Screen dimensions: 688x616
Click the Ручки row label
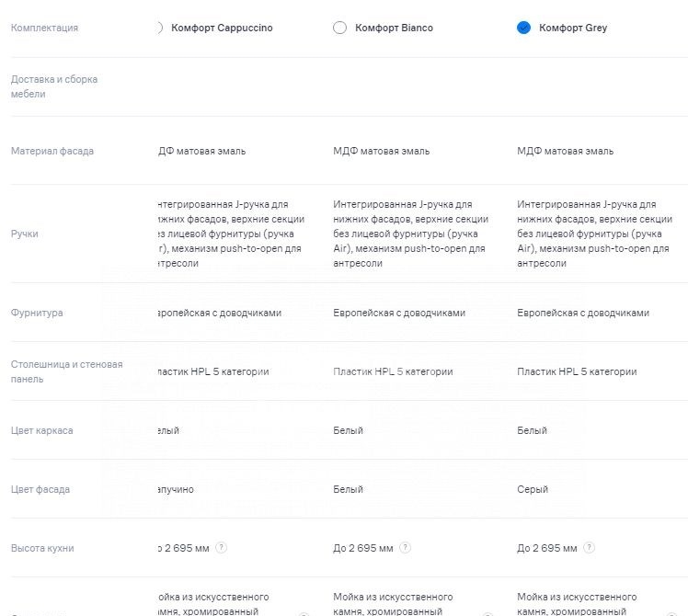[x=25, y=234]
